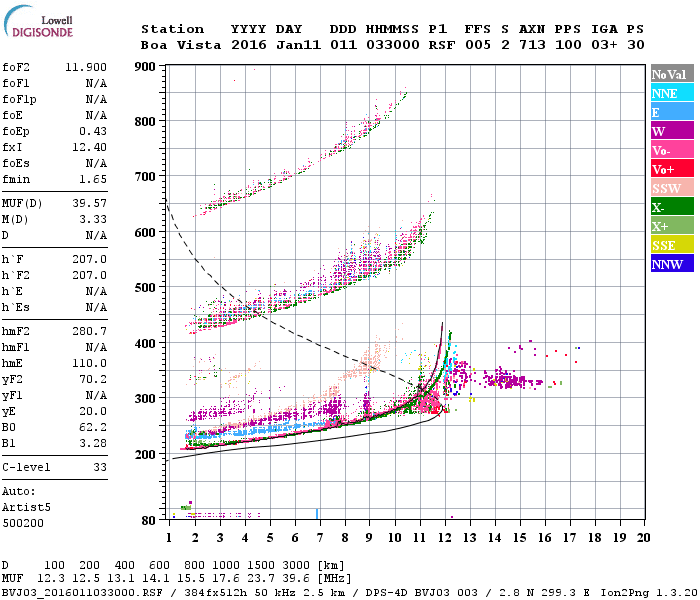Viewport: 700px width, 600px height.
Task: Click the Ion2Png 1.3.20 footer text
Action: (649, 593)
